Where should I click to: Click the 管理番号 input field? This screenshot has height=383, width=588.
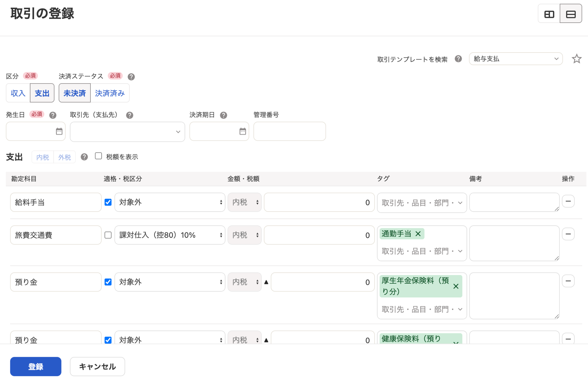[x=289, y=131]
